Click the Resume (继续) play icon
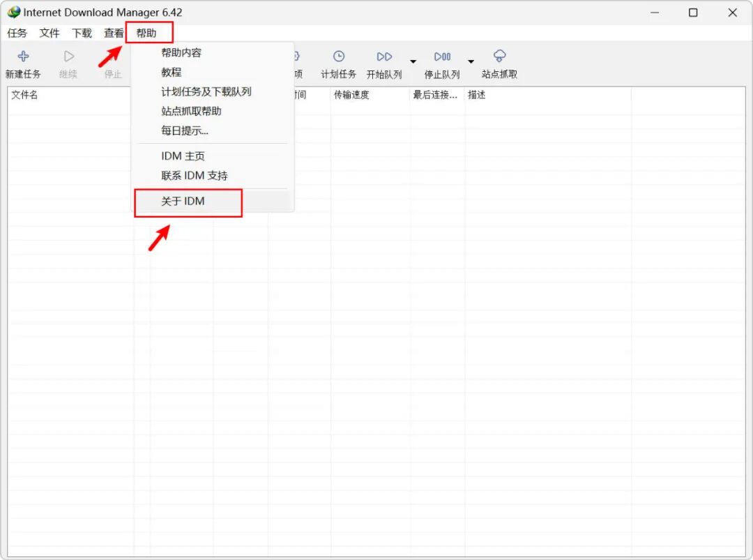 coord(69,56)
